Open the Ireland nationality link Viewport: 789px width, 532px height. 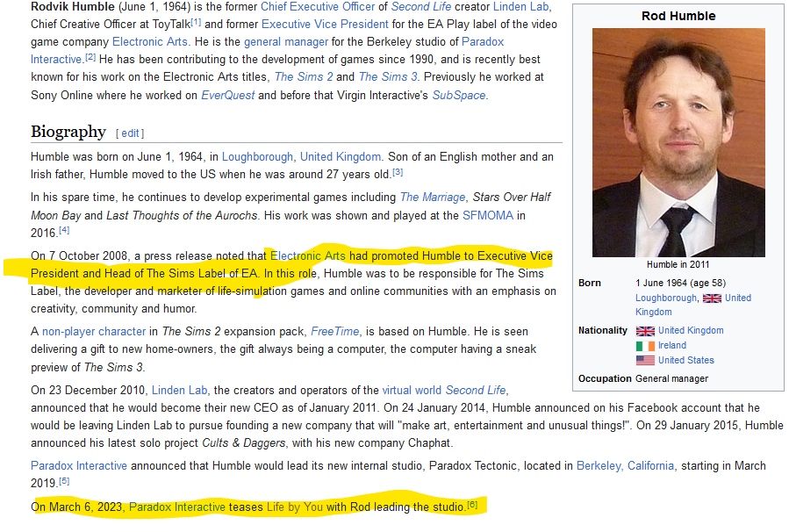click(672, 345)
